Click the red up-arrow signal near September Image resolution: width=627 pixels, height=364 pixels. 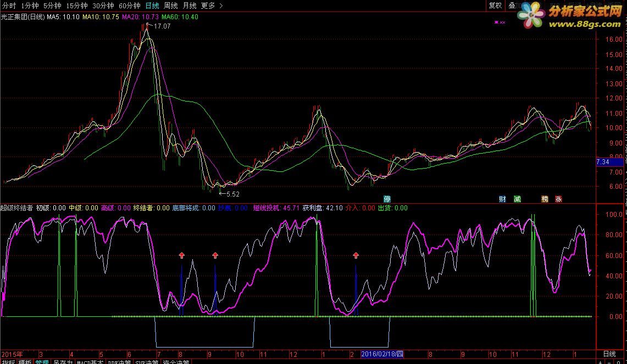point(215,255)
